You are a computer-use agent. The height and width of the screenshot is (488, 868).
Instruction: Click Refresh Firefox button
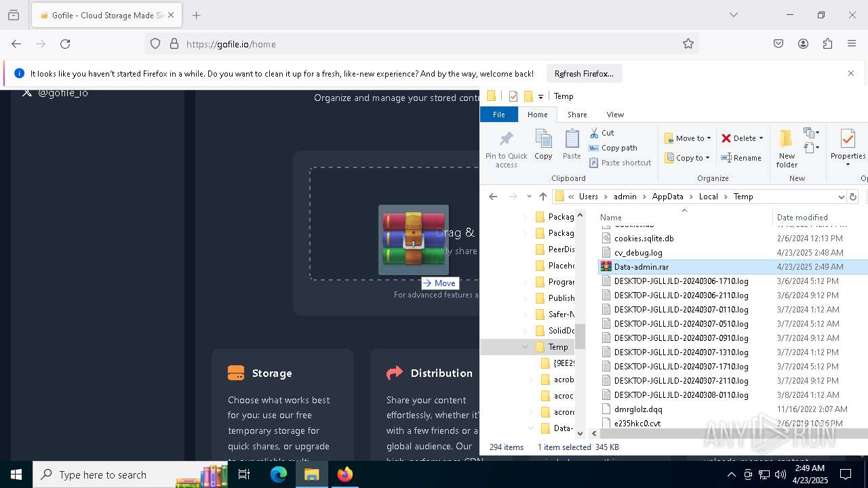point(584,73)
